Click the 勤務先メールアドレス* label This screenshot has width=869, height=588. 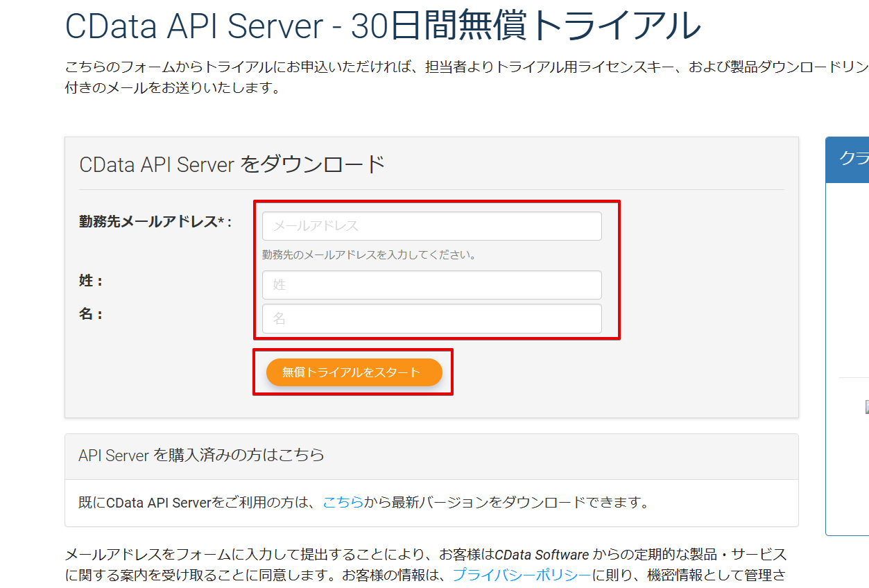[x=155, y=222]
